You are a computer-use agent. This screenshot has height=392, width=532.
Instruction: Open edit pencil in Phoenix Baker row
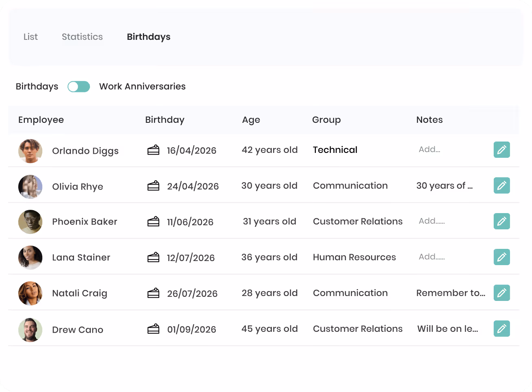[x=501, y=221]
